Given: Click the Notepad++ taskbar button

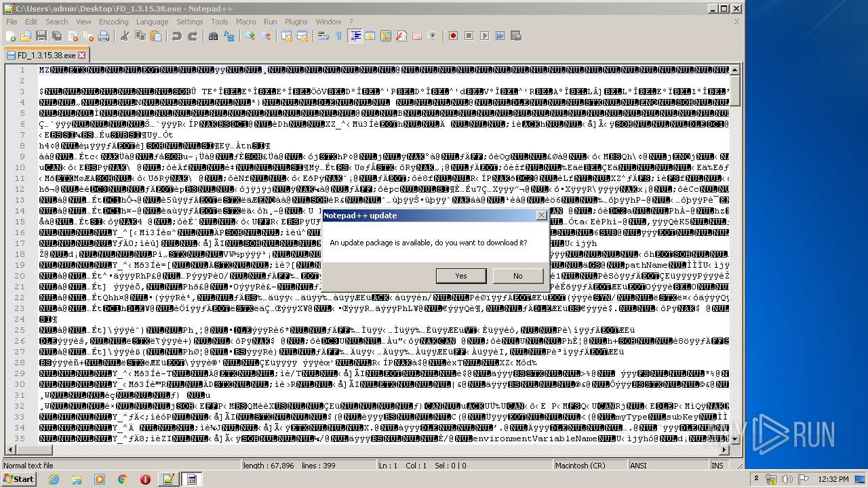Looking at the screenshot, I should coord(168,479).
